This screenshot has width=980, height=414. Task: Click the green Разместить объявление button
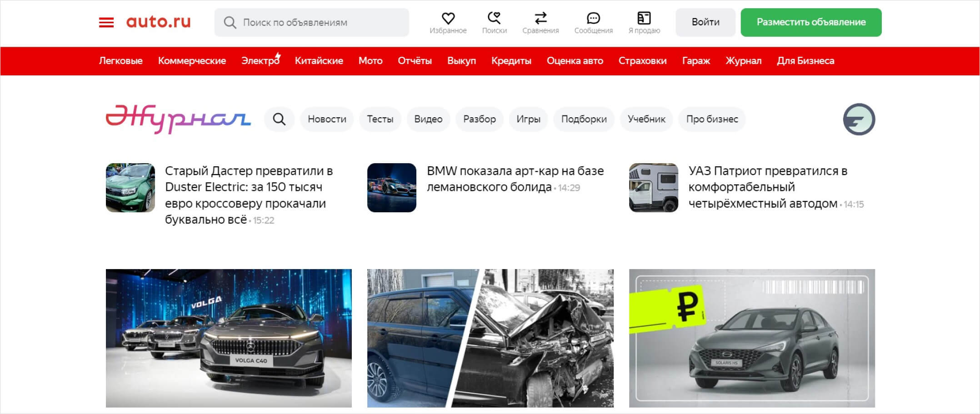[x=811, y=21]
